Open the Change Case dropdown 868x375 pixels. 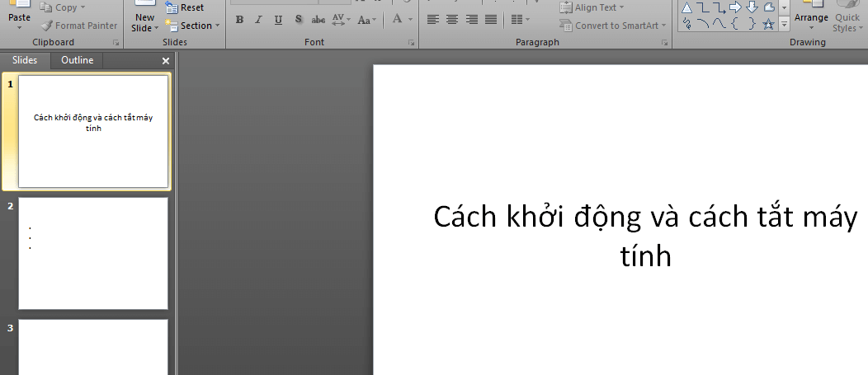[366, 20]
